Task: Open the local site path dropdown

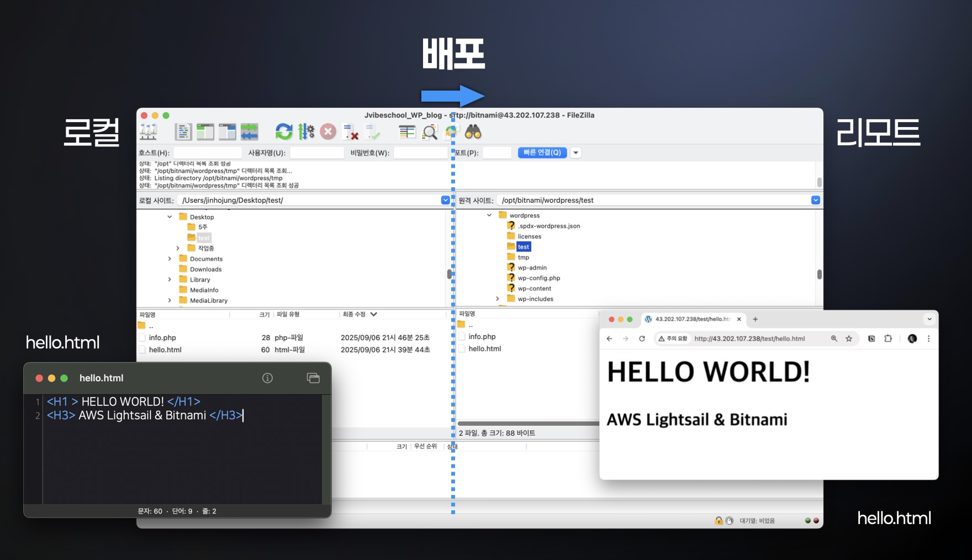Action: click(x=445, y=200)
